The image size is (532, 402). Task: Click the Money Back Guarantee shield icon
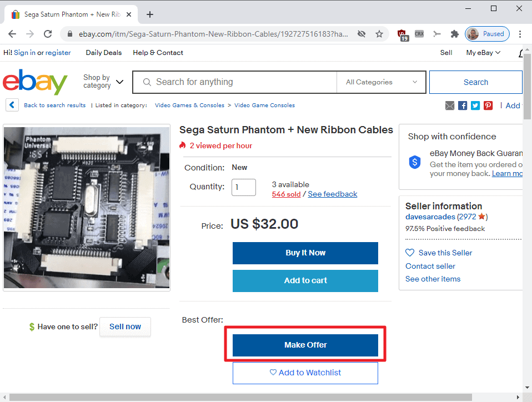pos(415,162)
